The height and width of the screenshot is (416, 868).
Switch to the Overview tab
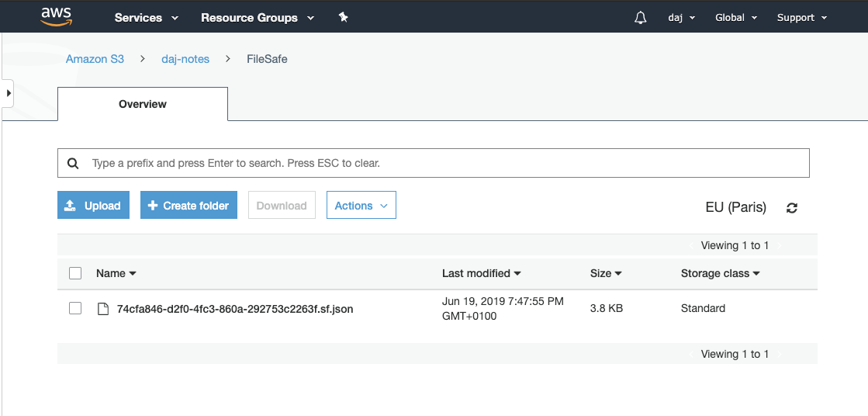(x=143, y=104)
